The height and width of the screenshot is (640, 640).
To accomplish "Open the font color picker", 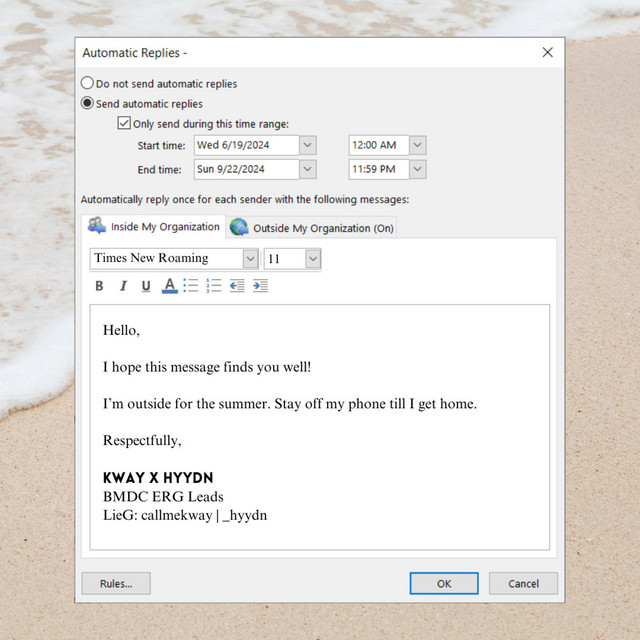I will (x=169, y=286).
